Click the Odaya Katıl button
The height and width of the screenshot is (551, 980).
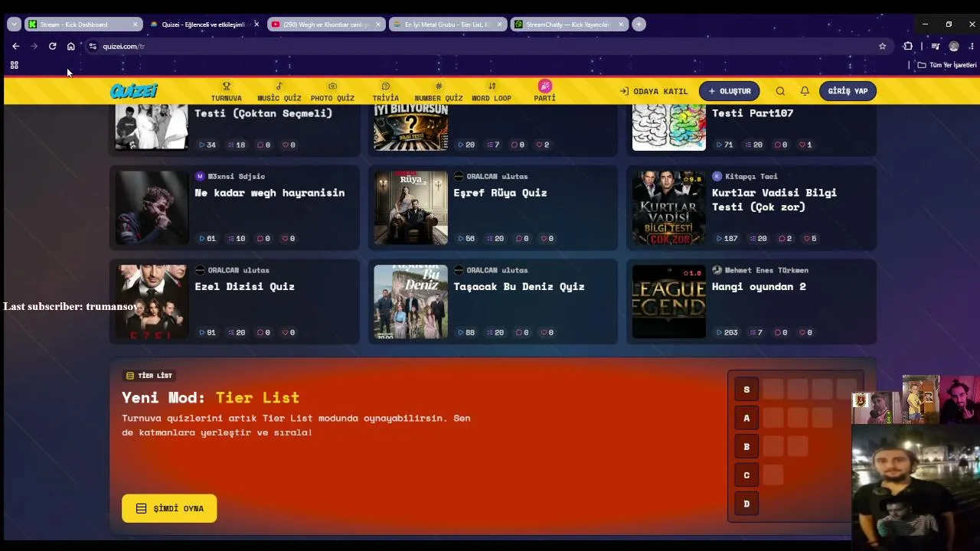coord(654,91)
